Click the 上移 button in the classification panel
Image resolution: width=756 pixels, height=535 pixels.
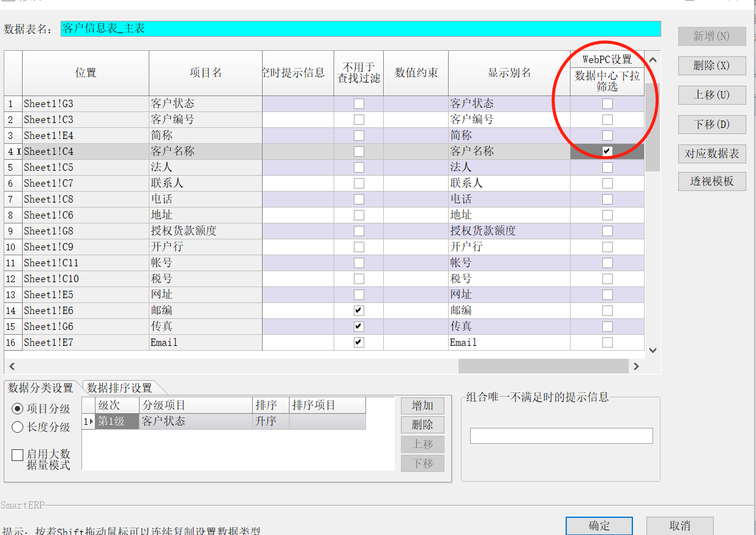[422, 444]
